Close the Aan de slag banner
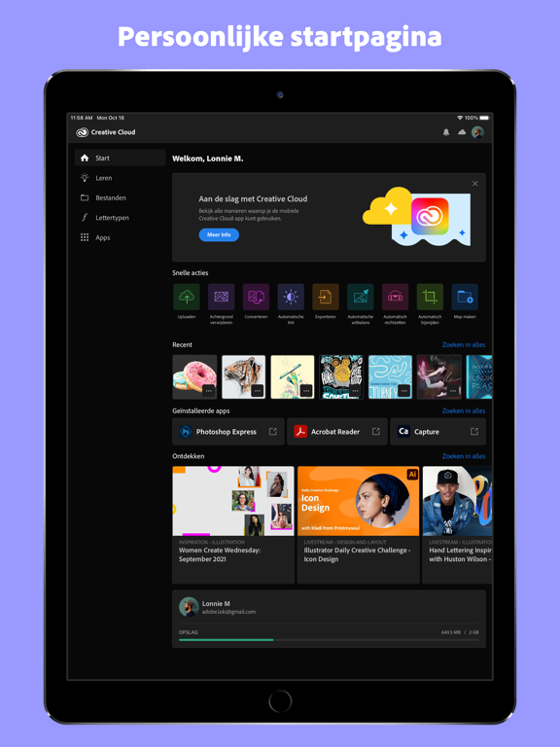560x747 pixels. pos(474,184)
